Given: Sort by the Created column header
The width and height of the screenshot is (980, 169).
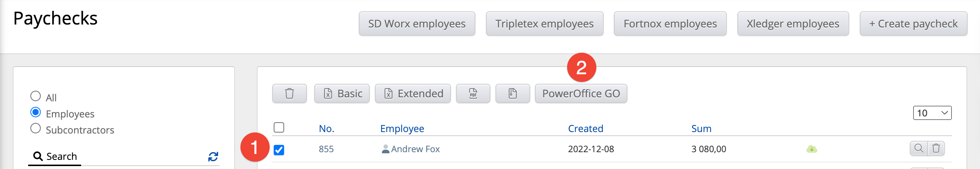Looking at the screenshot, I should click(x=585, y=129).
